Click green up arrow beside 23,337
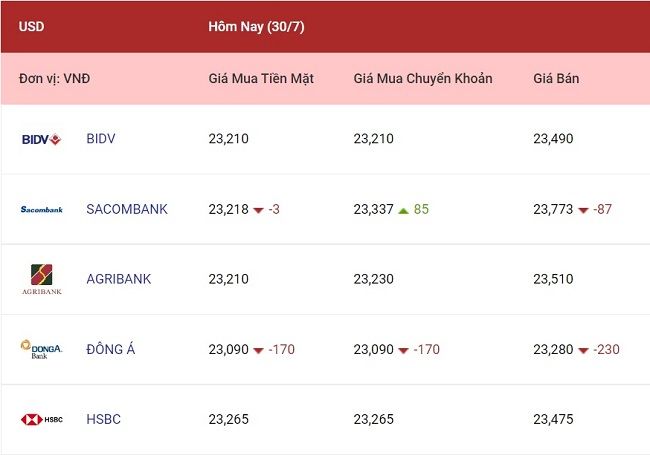The height and width of the screenshot is (455, 650). pyautogui.click(x=403, y=211)
